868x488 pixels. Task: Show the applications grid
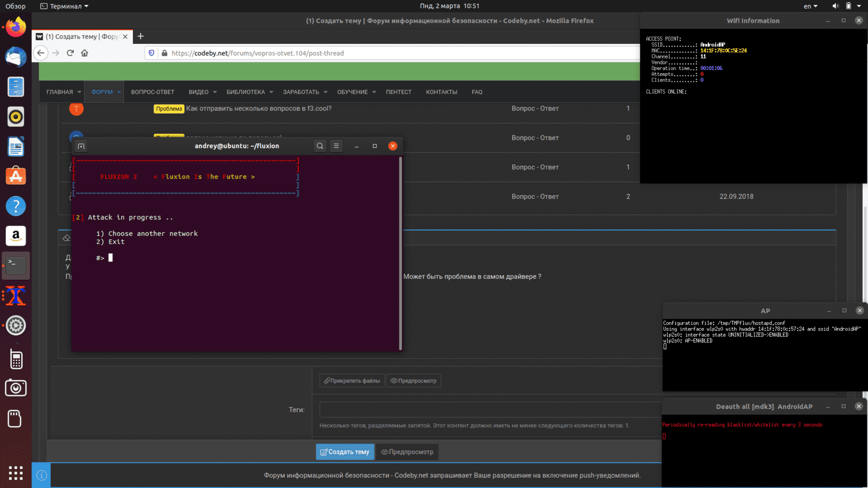click(16, 473)
